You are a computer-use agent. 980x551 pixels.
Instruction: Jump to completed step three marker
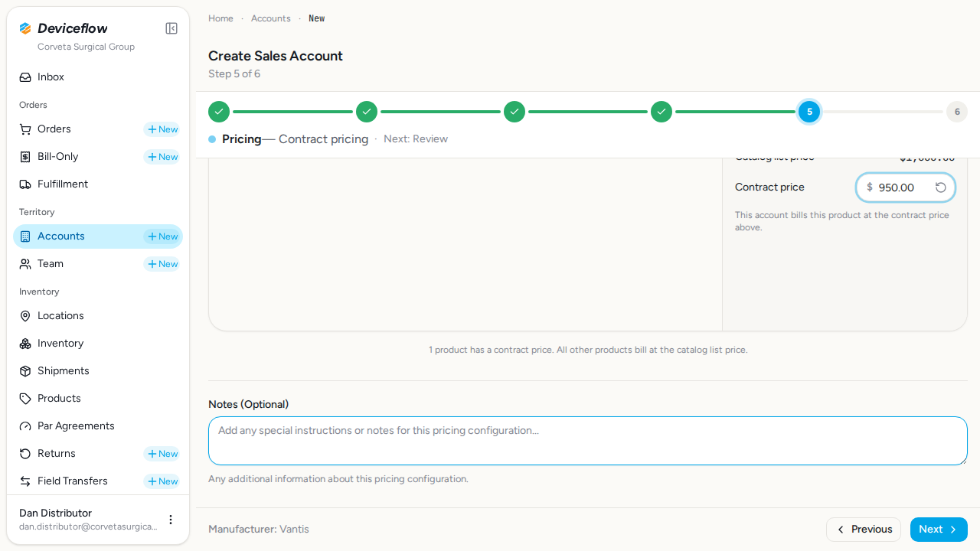click(x=514, y=112)
